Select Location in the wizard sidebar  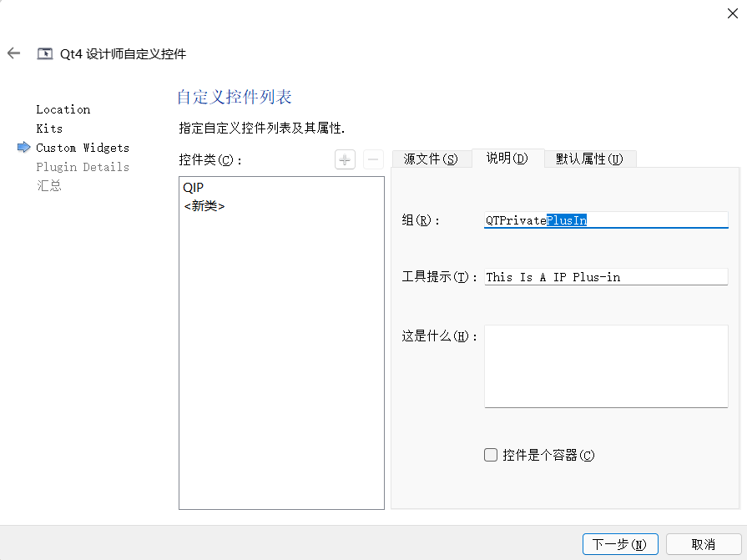click(63, 109)
